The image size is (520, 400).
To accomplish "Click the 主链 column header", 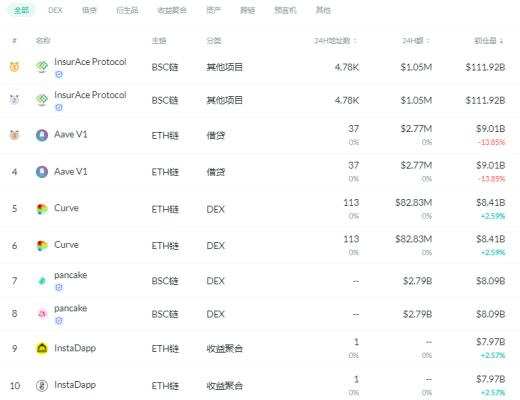I will (x=159, y=41).
